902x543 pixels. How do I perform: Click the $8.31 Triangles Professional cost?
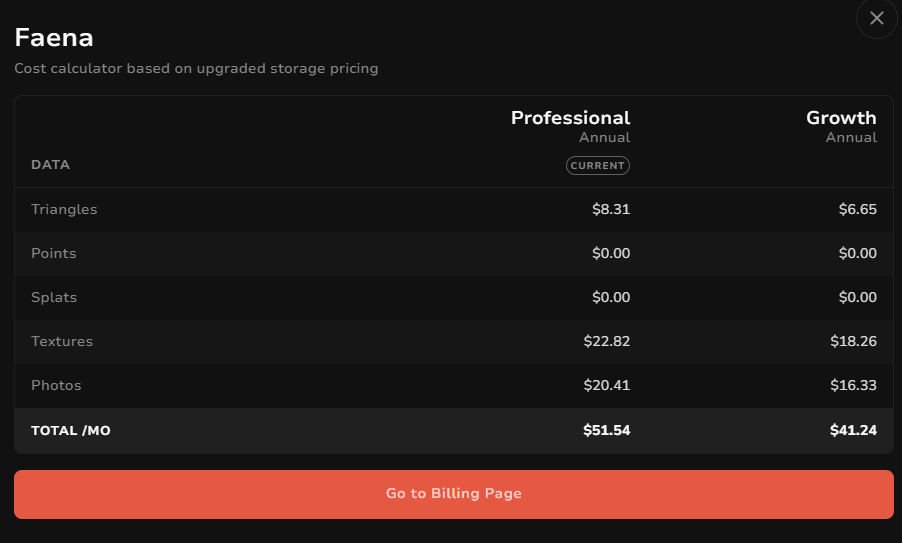(611, 209)
